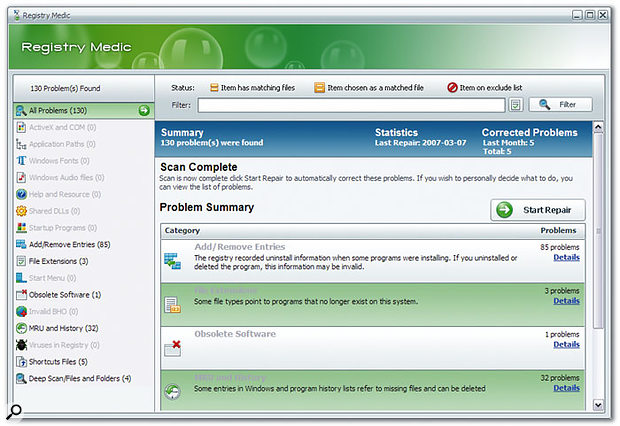The width and height of the screenshot is (620, 426).
Task: Select the Obsolete Software sidebar icon
Action: point(21,295)
